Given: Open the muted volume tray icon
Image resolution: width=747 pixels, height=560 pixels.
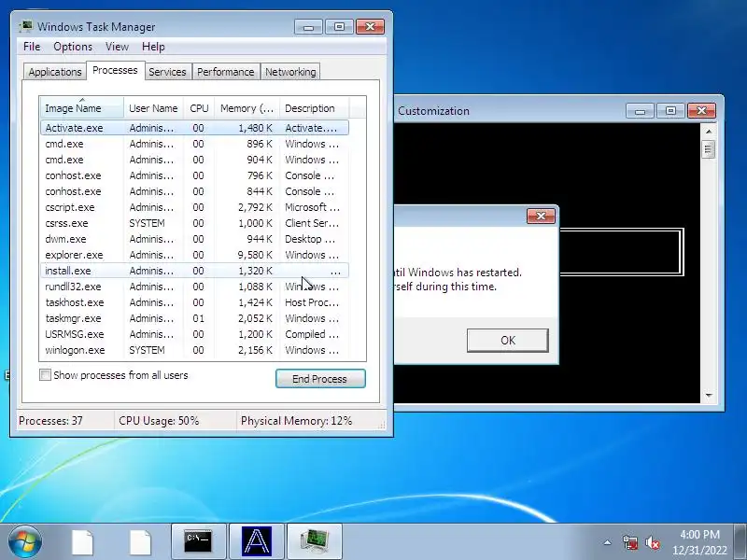Looking at the screenshot, I should coord(653,542).
